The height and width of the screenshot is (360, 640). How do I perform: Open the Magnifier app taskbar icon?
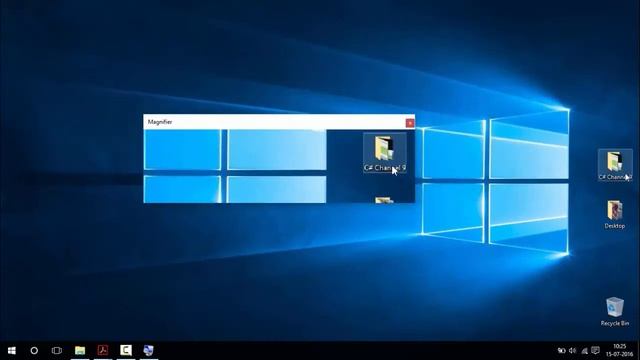[149, 351]
